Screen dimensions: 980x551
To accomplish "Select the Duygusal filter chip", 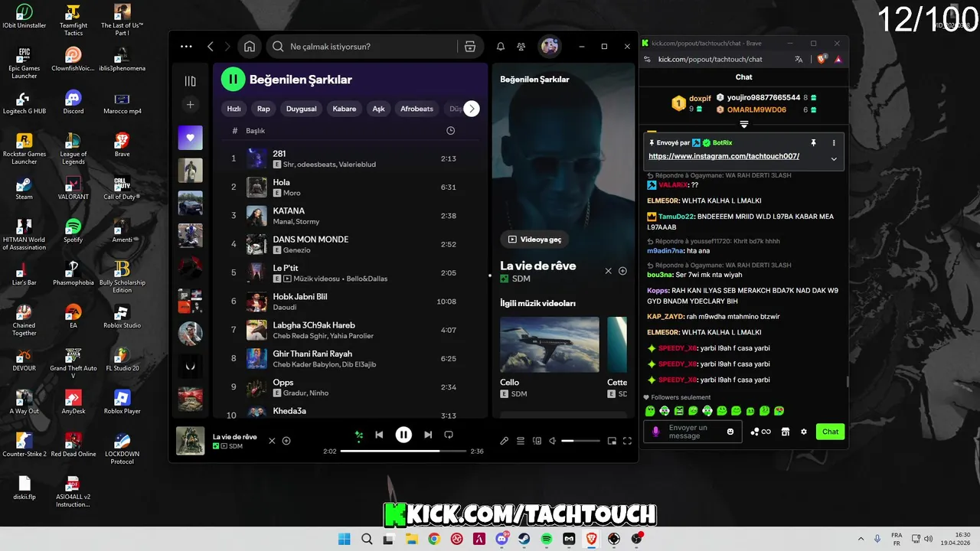I will (x=302, y=109).
